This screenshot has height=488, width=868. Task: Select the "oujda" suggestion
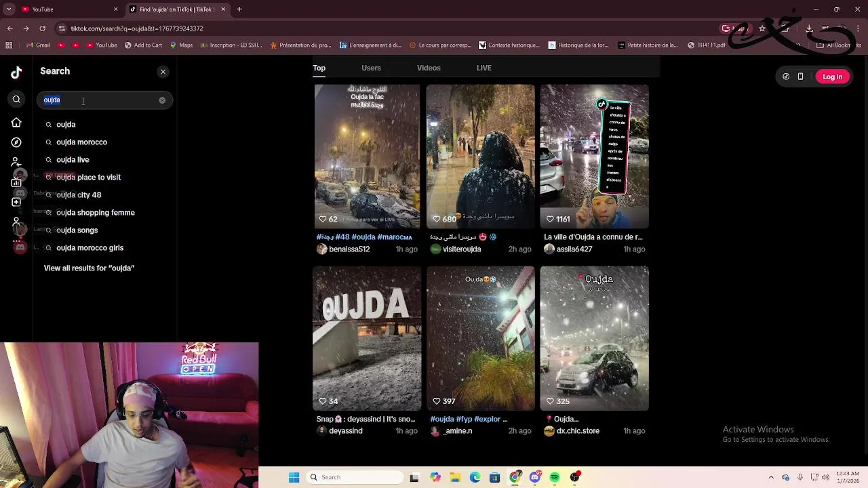tap(105, 124)
